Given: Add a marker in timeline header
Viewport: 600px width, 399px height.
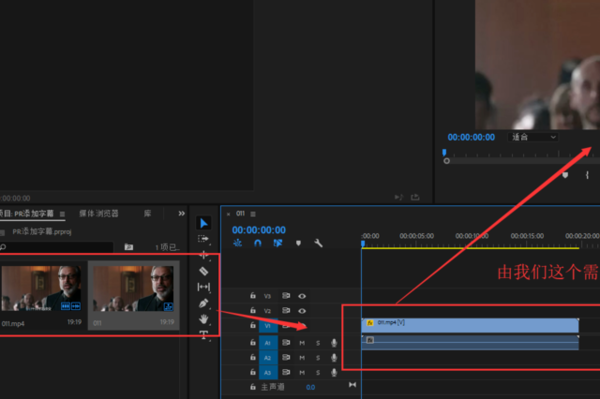Looking at the screenshot, I should tap(298, 243).
